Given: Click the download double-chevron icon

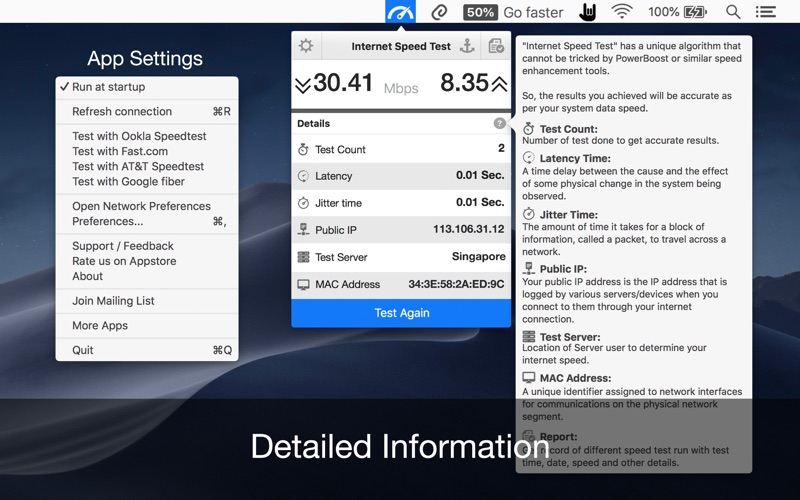Looking at the screenshot, I should (303, 85).
